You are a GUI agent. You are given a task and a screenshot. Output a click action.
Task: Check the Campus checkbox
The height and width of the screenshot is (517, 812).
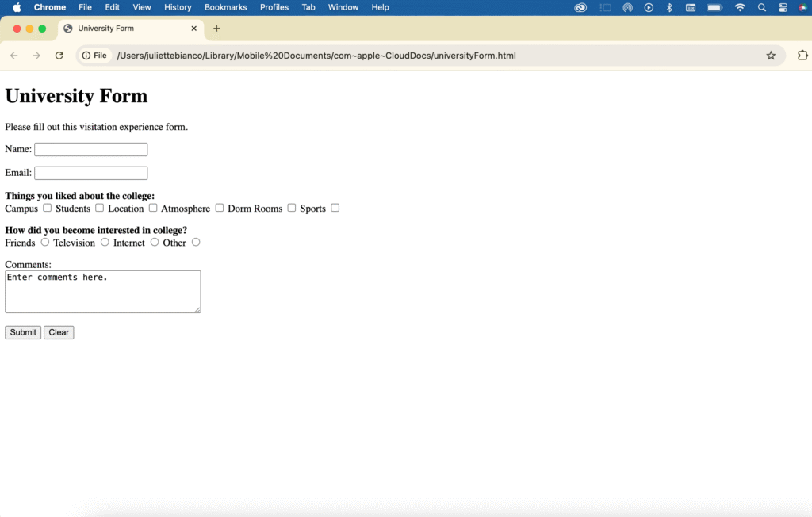48,208
